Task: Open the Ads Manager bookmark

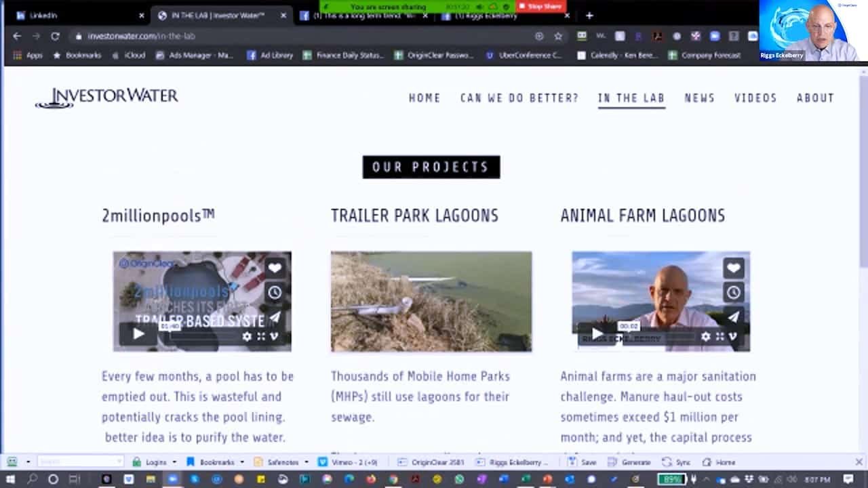Action: (195, 56)
